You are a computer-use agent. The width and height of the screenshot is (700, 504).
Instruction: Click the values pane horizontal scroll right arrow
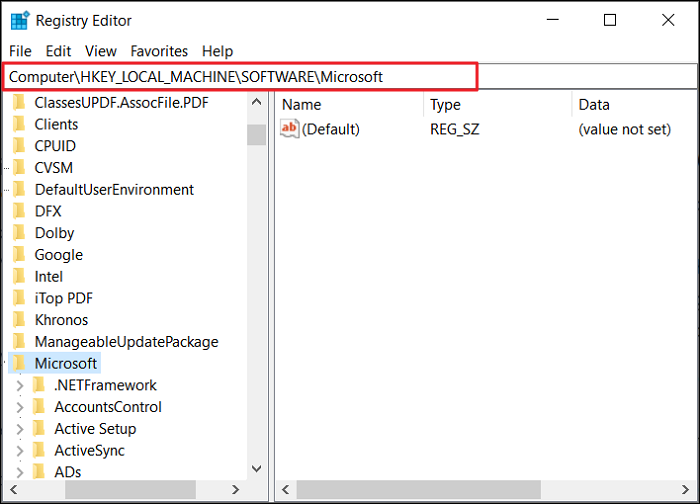point(687,491)
